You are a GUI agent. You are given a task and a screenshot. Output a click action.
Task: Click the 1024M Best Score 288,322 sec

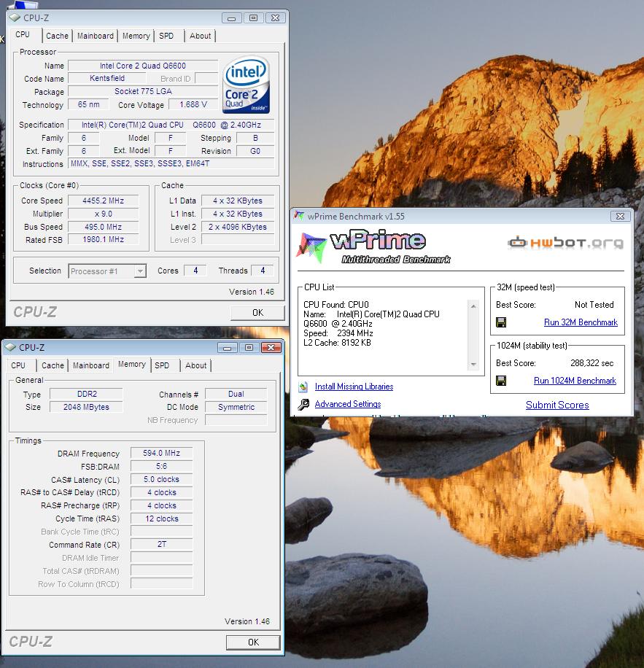[591, 363]
